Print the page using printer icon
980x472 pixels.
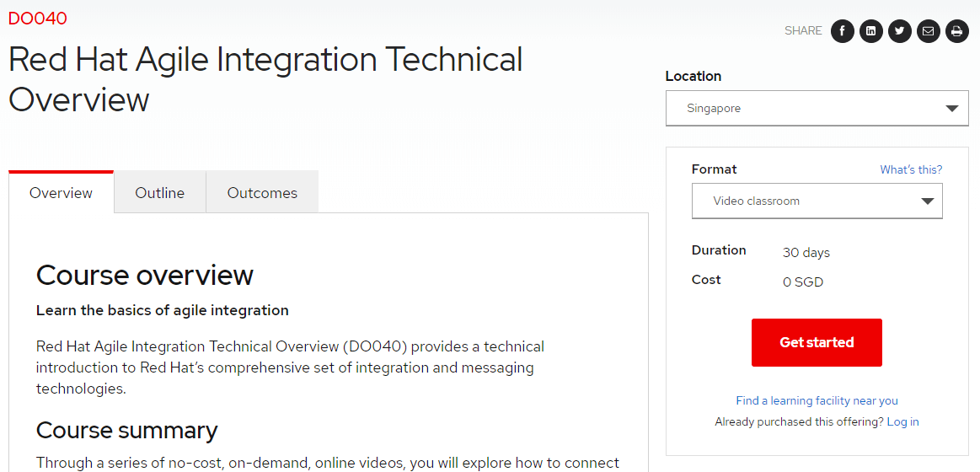pyautogui.click(x=957, y=31)
